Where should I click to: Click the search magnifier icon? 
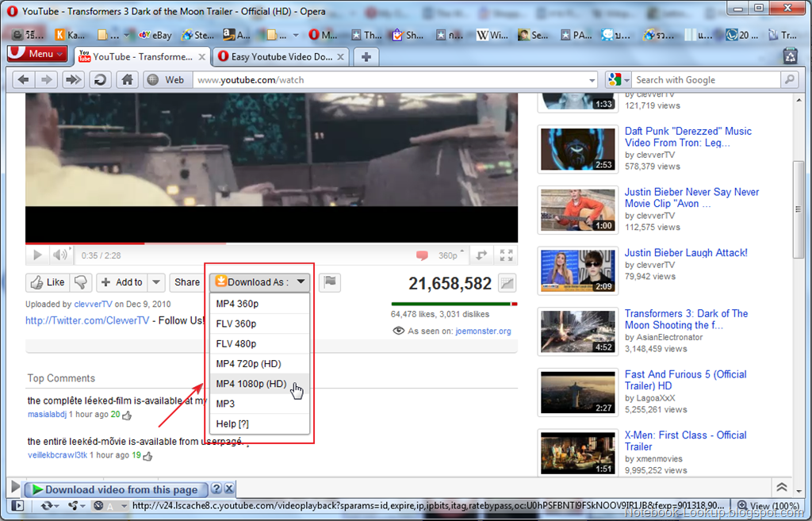(789, 80)
